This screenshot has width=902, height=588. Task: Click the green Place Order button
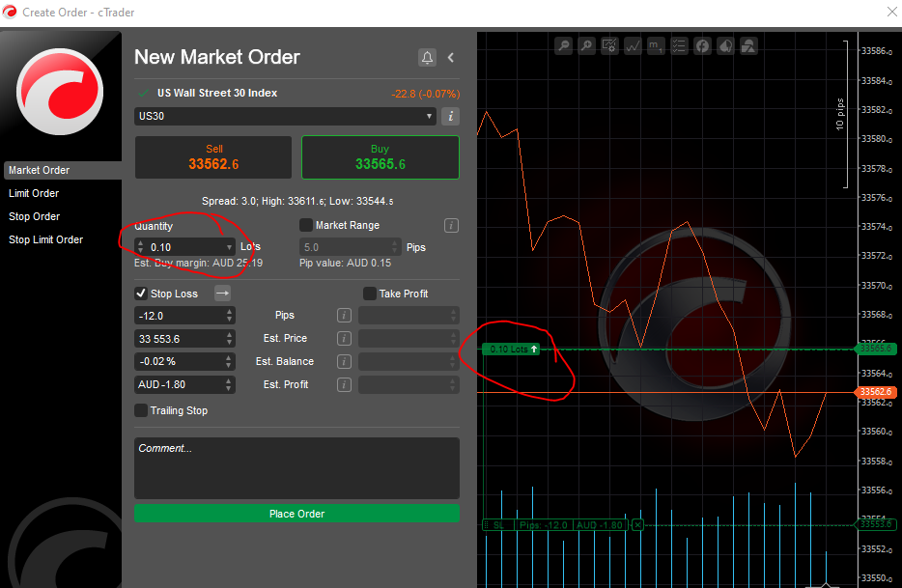(296, 514)
